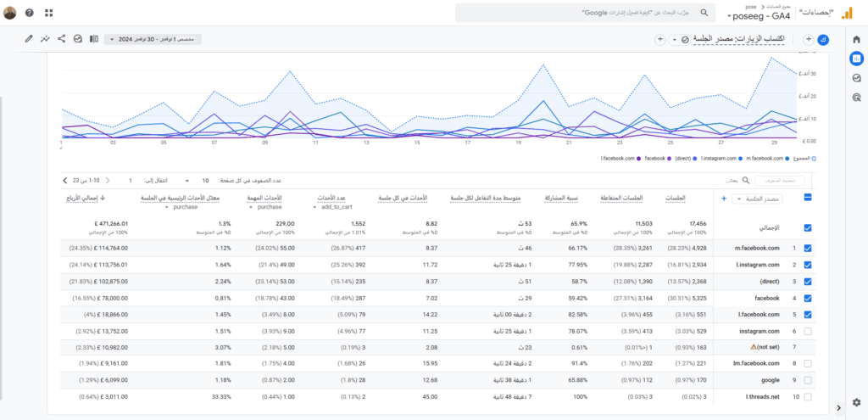
Task: Click the main Google Analytics search field
Action: [584, 13]
